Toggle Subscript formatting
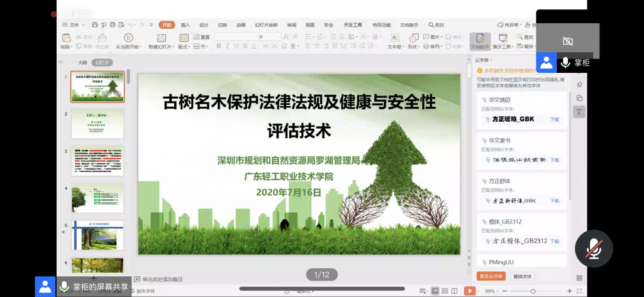644x297 pixels. point(274,46)
